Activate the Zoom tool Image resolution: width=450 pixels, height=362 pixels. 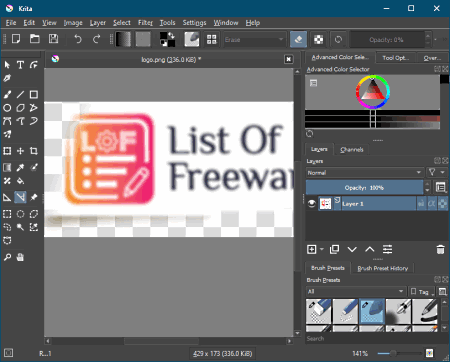point(7,257)
